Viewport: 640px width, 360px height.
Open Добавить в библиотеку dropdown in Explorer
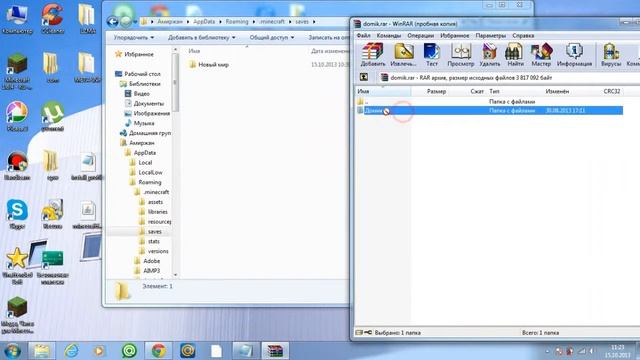(202, 38)
